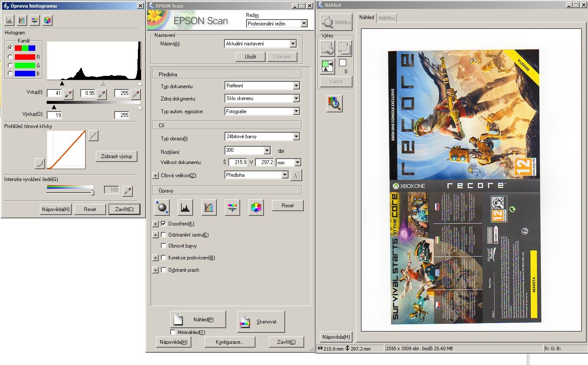Click Reset in the histogram window
Screen dimensions: 588x365
tap(90, 209)
